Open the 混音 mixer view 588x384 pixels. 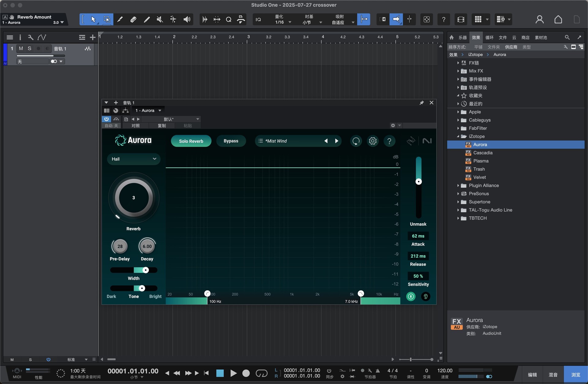point(553,375)
